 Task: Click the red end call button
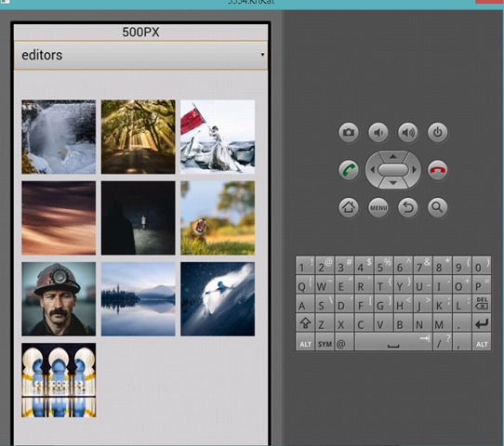pos(437,169)
